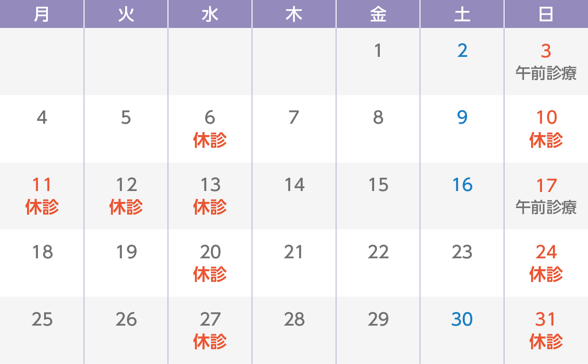This screenshot has width=588, height=364.
Task: Select the 日 (Sunday) column header
Action: point(546,14)
